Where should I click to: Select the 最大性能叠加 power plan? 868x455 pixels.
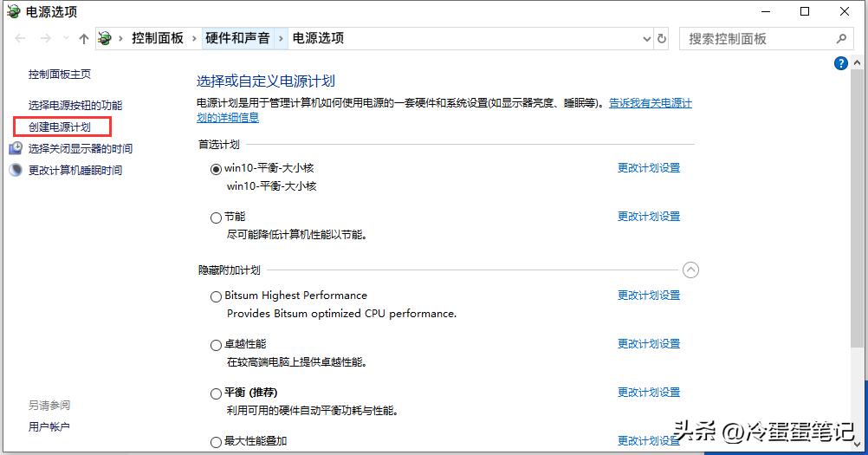click(216, 442)
